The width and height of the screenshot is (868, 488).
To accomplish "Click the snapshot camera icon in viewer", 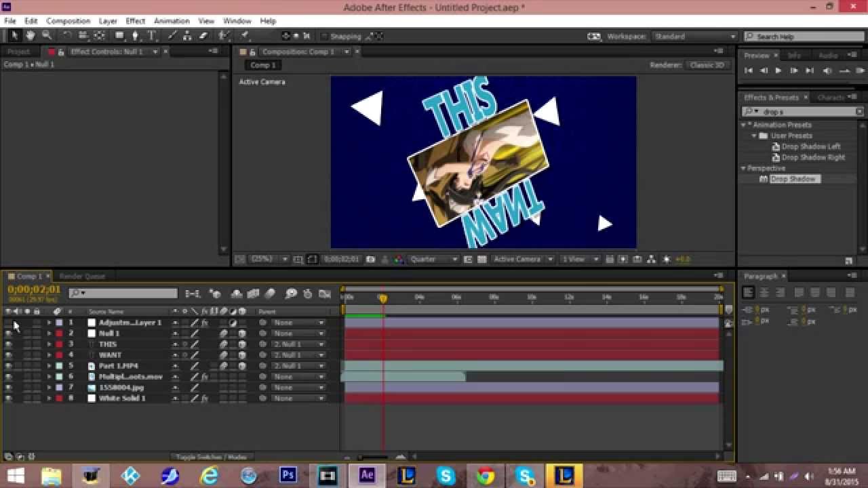I will [x=370, y=259].
